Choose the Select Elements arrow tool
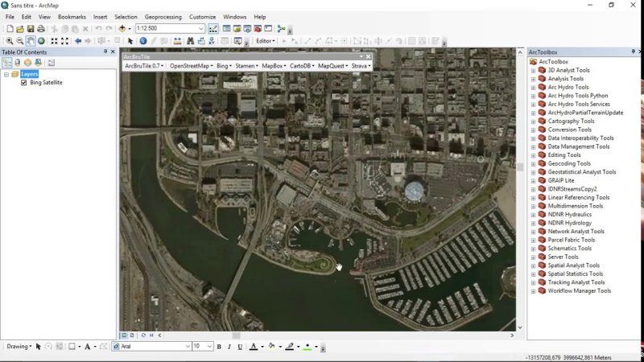644x362 pixels. 130,41
